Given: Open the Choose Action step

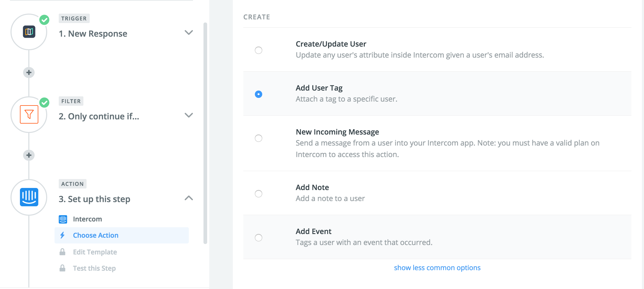Looking at the screenshot, I should click(x=96, y=235).
